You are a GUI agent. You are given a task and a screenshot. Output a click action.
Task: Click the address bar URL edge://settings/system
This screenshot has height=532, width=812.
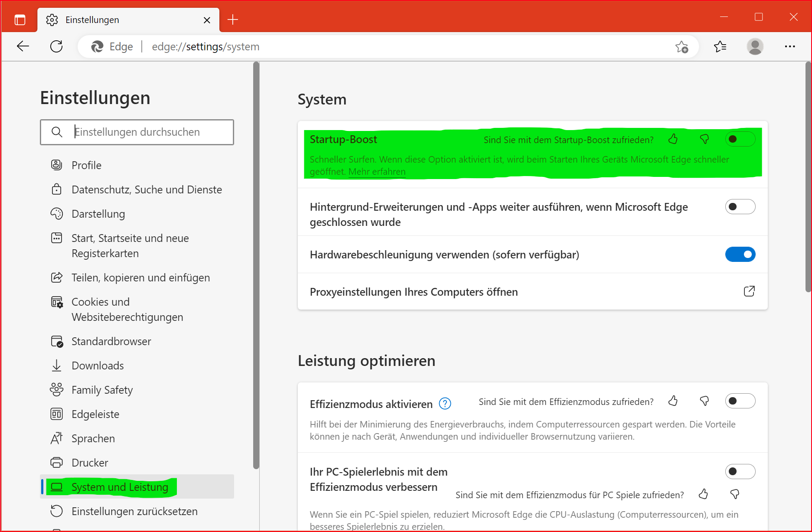coord(205,46)
